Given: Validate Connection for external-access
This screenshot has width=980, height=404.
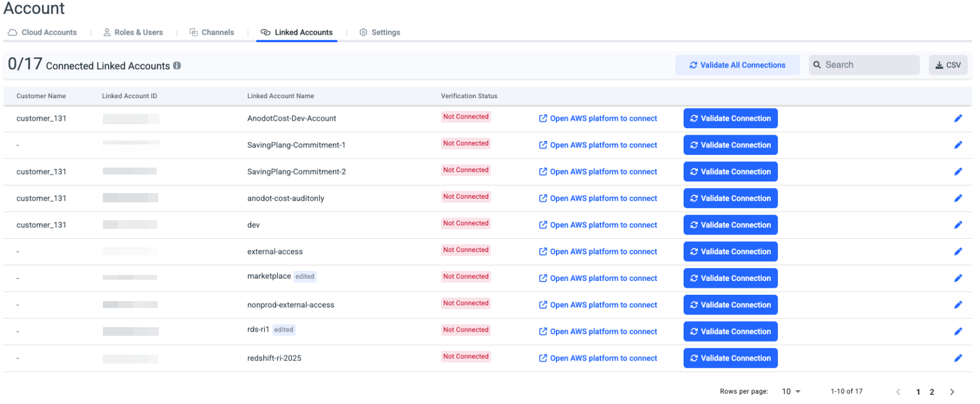Looking at the screenshot, I should (x=730, y=251).
